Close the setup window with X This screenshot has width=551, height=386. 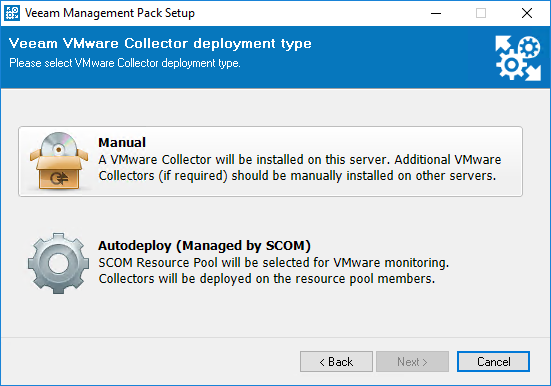[527, 13]
